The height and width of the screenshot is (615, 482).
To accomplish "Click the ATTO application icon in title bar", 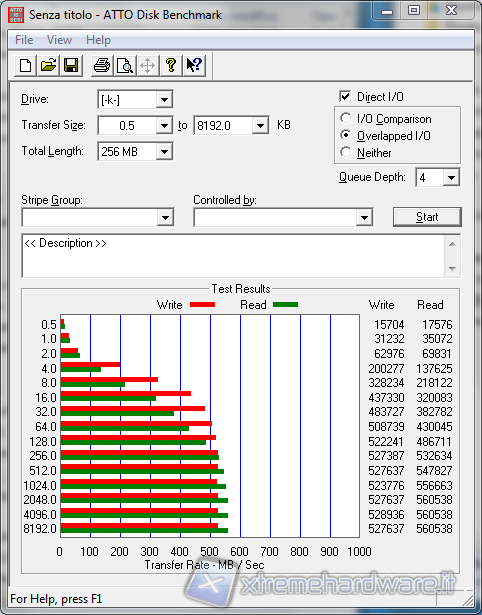I will coord(16,15).
